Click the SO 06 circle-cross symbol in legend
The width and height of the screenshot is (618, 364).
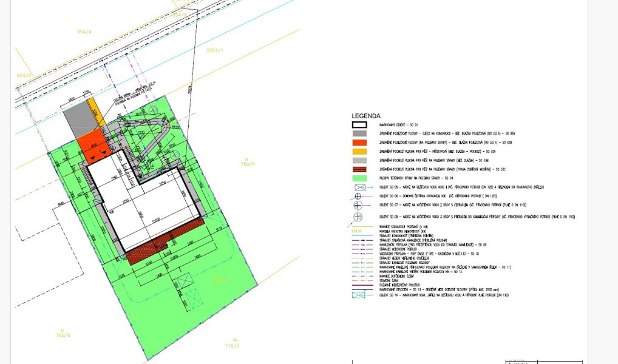coord(358,196)
